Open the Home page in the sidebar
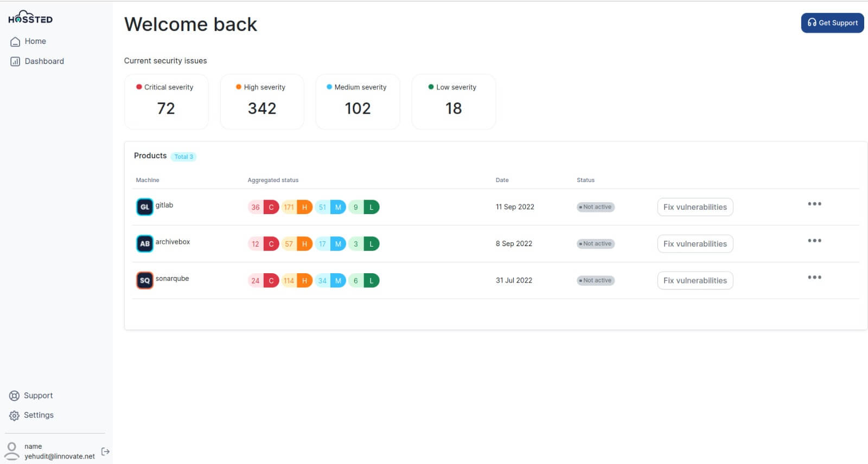This screenshot has width=868, height=464. pos(28,41)
